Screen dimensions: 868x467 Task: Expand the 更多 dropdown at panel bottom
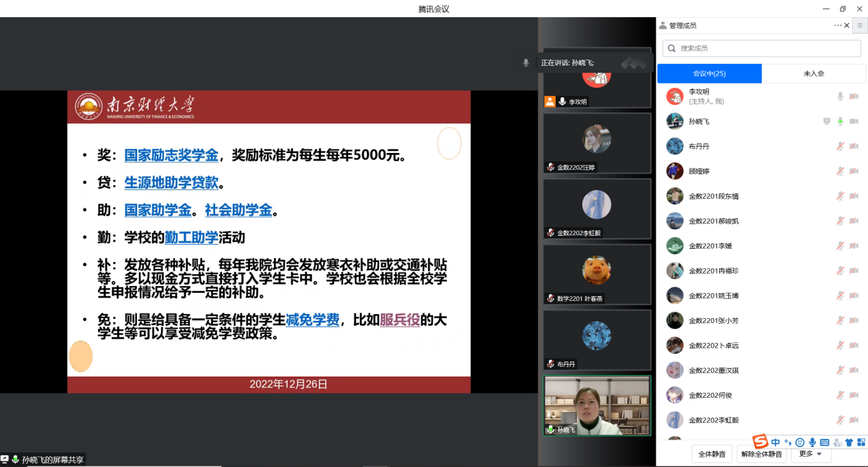click(x=811, y=454)
